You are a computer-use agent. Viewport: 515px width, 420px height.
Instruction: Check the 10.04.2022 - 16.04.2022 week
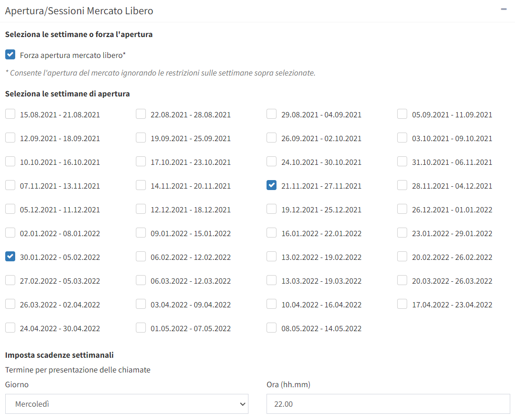[x=271, y=304]
